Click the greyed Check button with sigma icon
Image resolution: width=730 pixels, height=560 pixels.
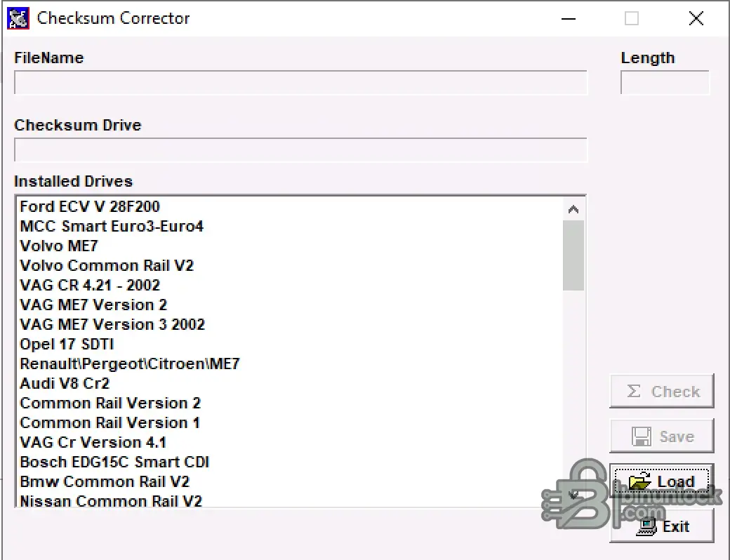pos(661,391)
